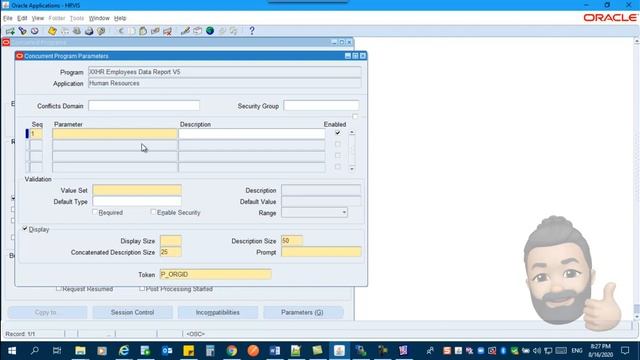Toggle the Required checkbox
640x360 pixels.
pos(95,212)
